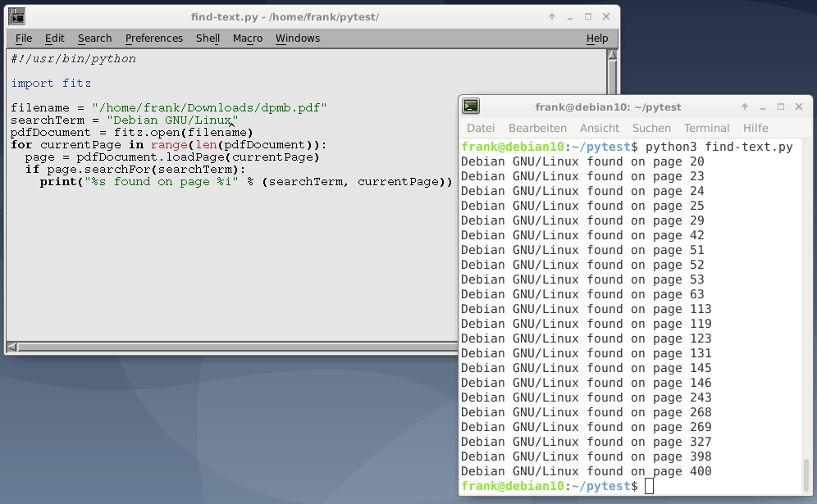Open the Help menu in the editor

(597, 38)
